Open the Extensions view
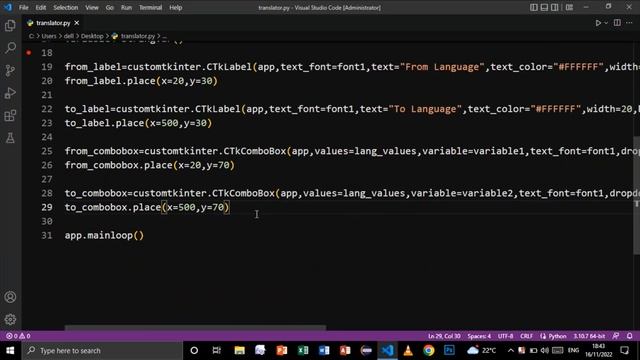 [10, 116]
